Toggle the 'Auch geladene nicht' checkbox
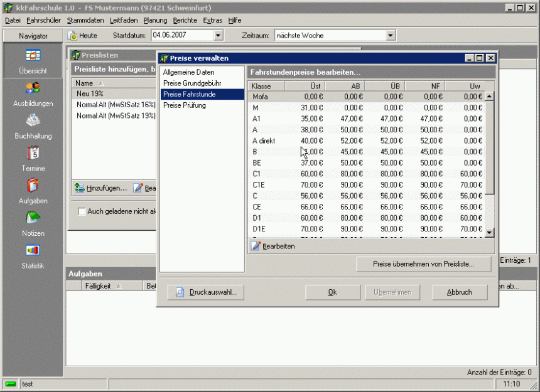The height and width of the screenshot is (392, 540). pos(82,211)
